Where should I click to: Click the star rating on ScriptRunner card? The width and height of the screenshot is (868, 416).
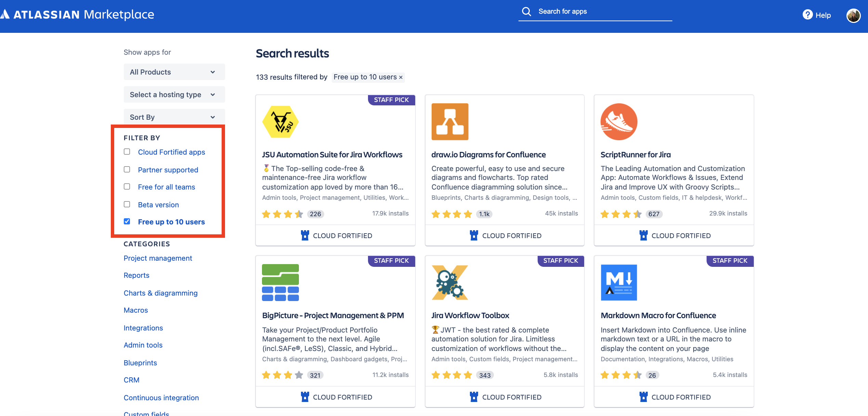coord(621,214)
